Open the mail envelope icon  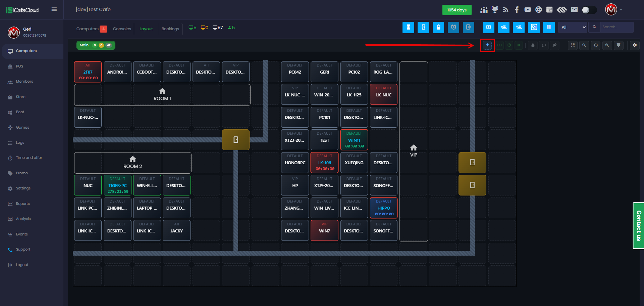pyautogui.click(x=574, y=10)
